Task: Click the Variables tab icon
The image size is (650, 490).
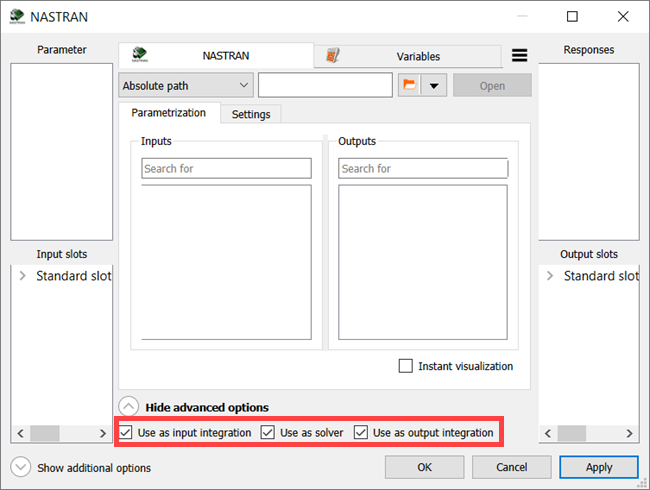Action: [x=333, y=55]
